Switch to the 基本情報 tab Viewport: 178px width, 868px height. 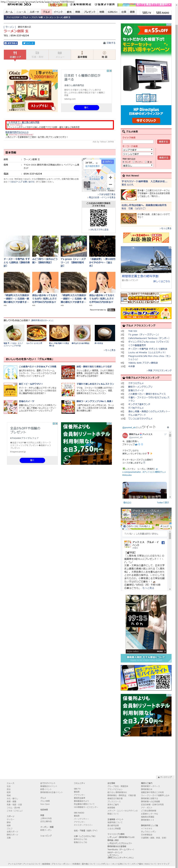click(x=82, y=55)
